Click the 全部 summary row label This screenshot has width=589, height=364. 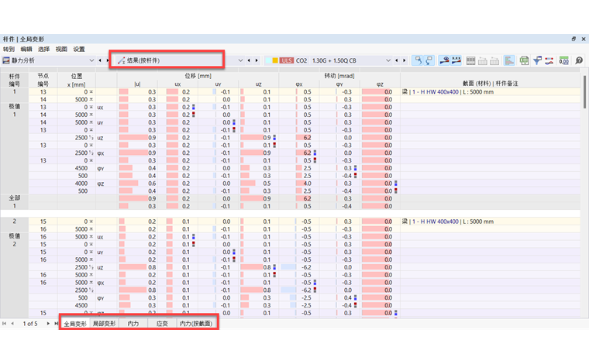click(14, 198)
